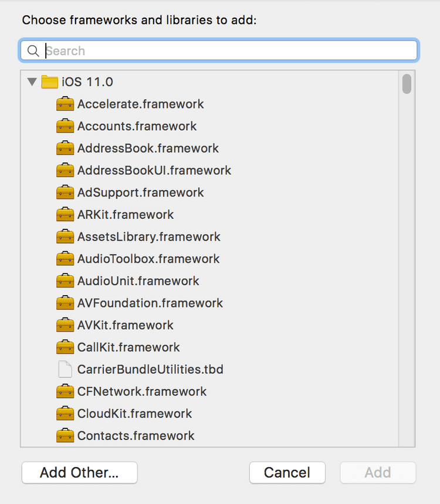Select the ARKit.framework row text
Image resolution: width=440 pixels, height=504 pixels.
pyautogui.click(x=126, y=215)
